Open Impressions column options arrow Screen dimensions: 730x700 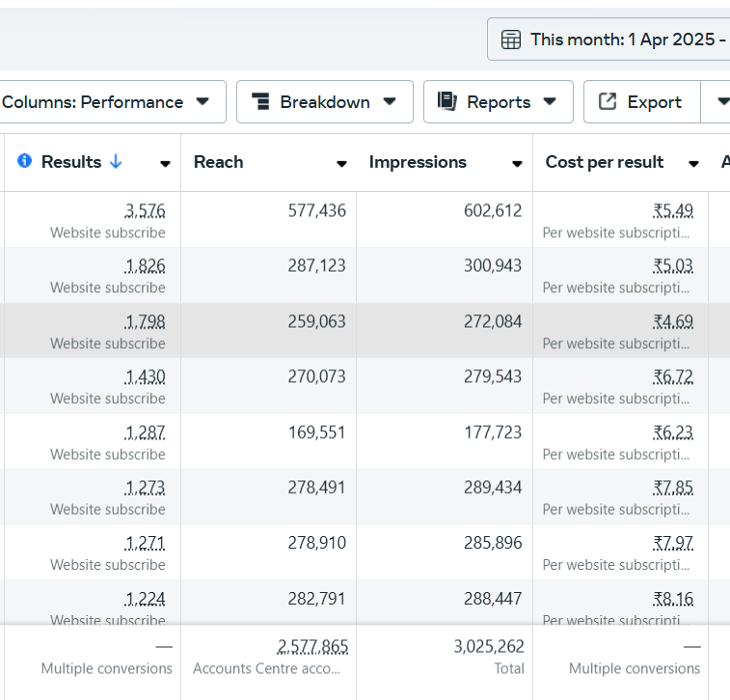tap(517, 164)
